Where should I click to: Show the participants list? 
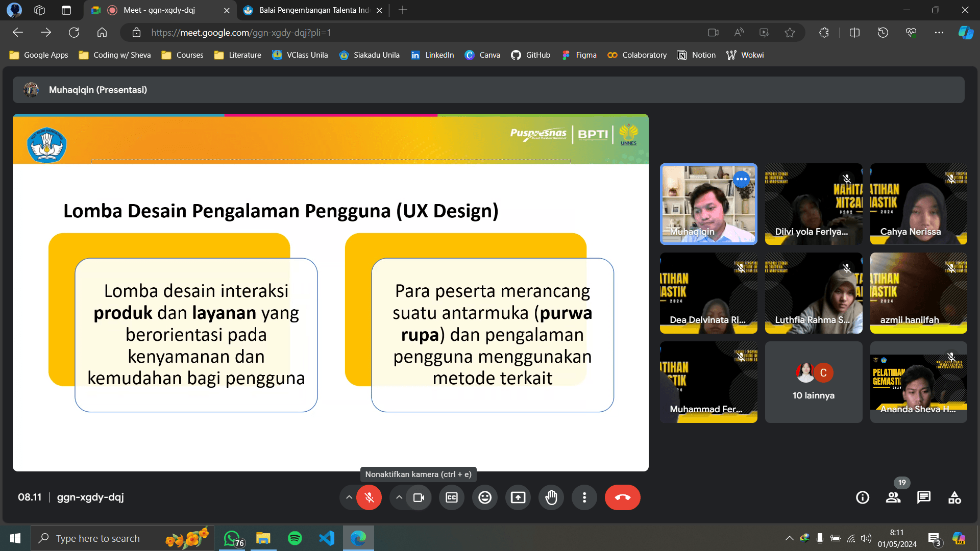(x=893, y=497)
